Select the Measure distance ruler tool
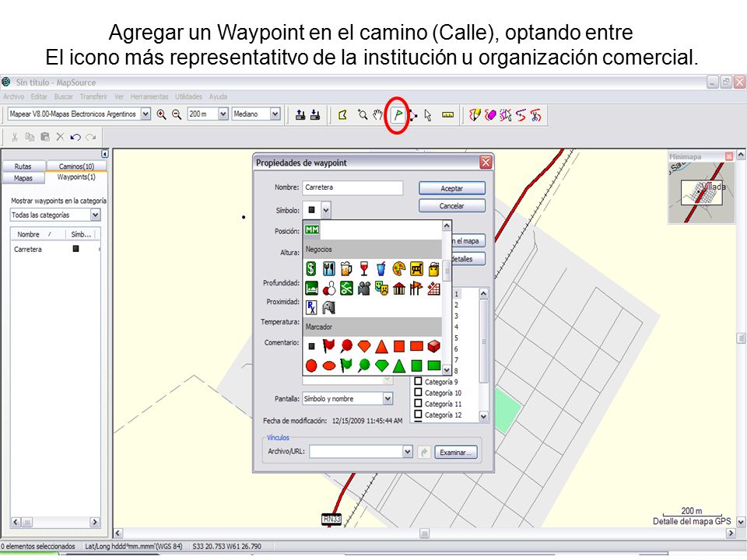This screenshot has width=747, height=560. [x=448, y=115]
